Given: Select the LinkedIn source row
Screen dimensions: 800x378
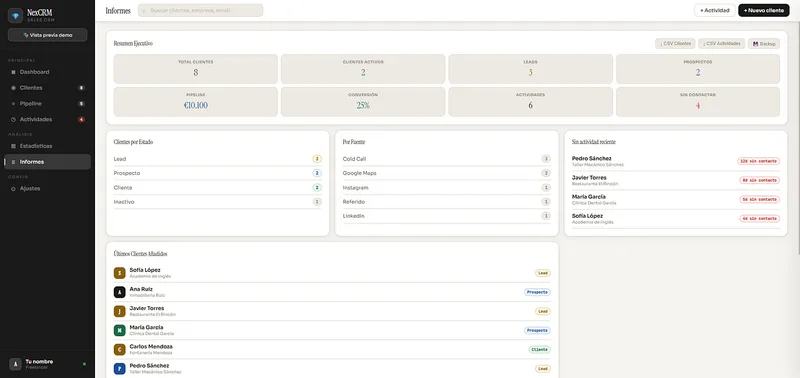Looking at the screenshot, I should click(446, 216).
